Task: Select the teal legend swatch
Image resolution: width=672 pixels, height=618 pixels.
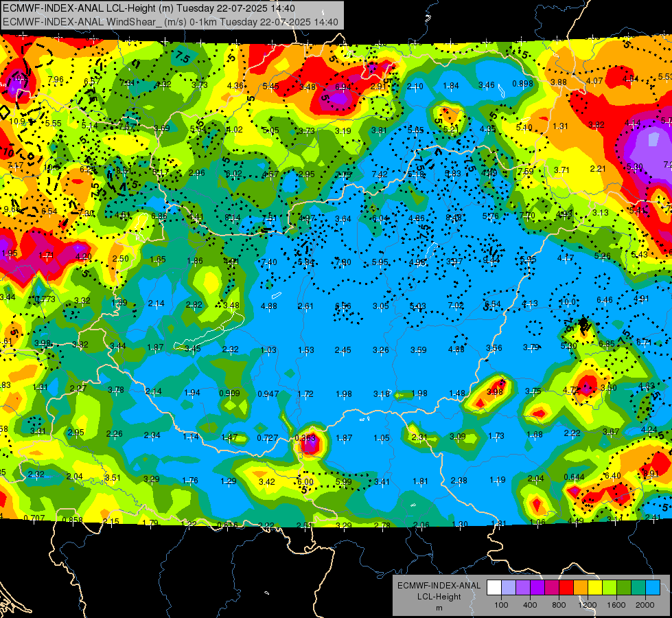Action: tap(638, 588)
